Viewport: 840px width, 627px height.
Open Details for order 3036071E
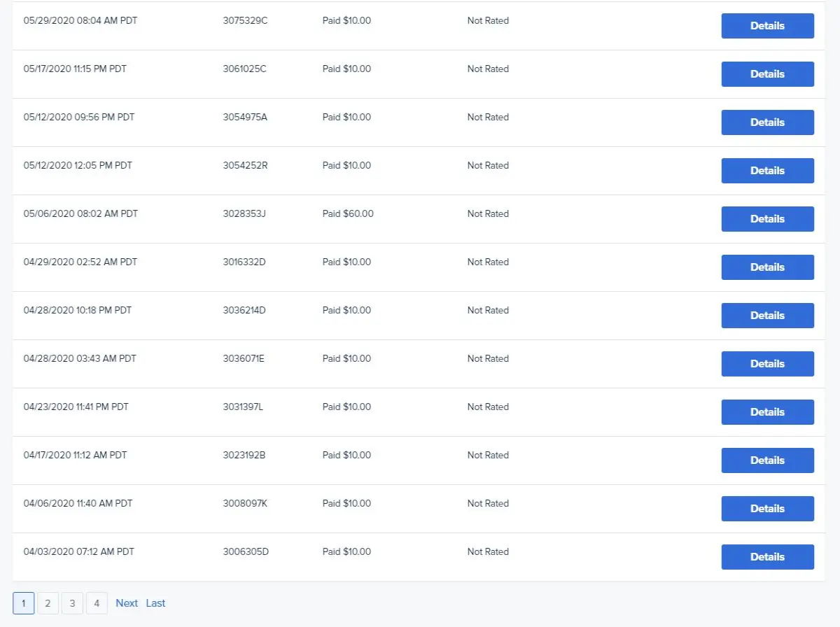click(x=767, y=364)
